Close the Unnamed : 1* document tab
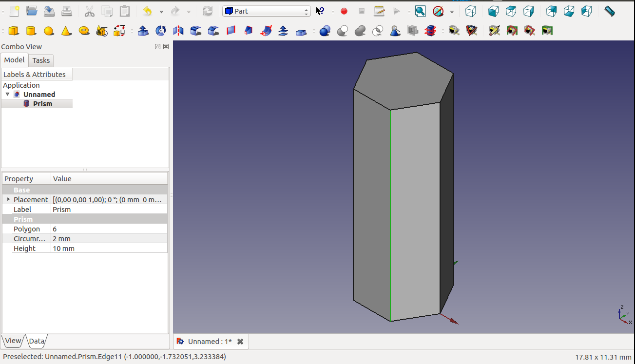Screen dimensions: 635x364 240,342
